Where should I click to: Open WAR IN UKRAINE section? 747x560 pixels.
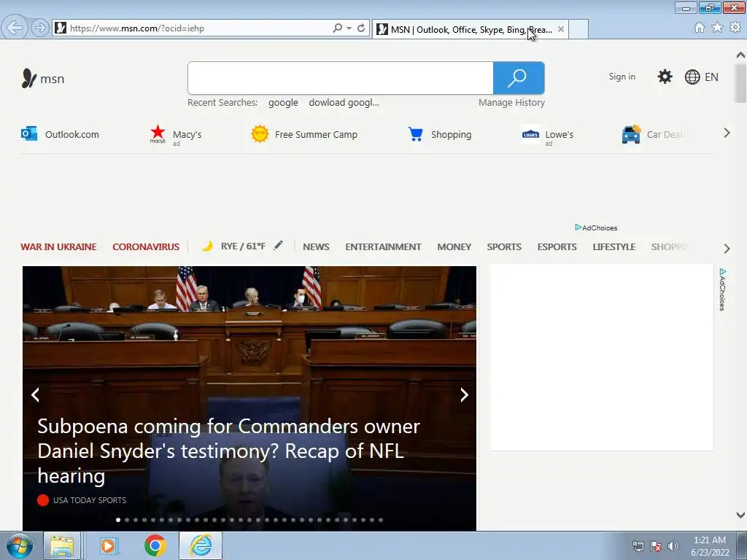click(58, 246)
